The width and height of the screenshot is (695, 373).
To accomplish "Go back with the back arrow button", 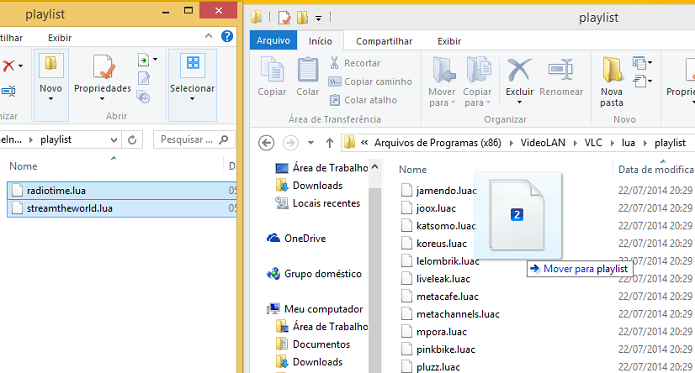I will point(266,143).
